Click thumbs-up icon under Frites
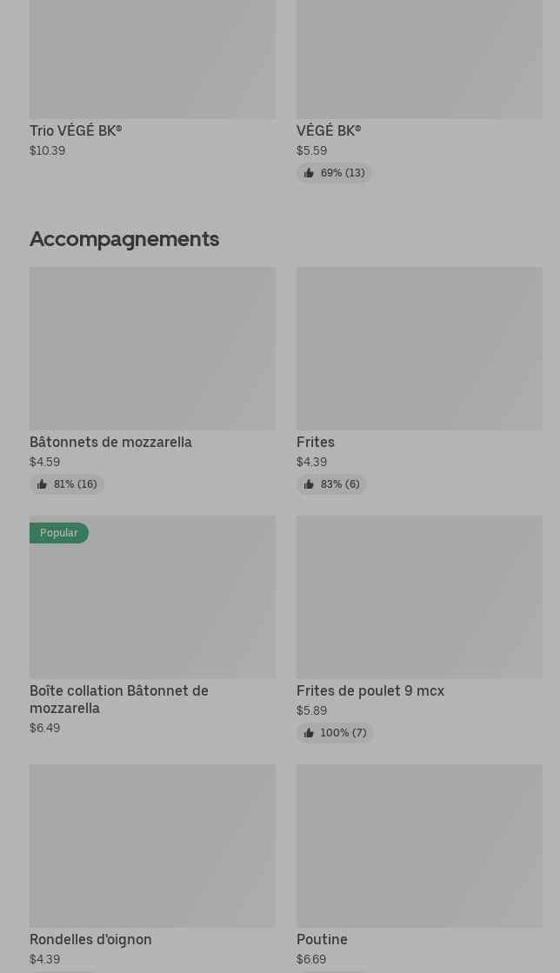Screen dimensions: 560x973 pyautogui.click(x=309, y=484)
